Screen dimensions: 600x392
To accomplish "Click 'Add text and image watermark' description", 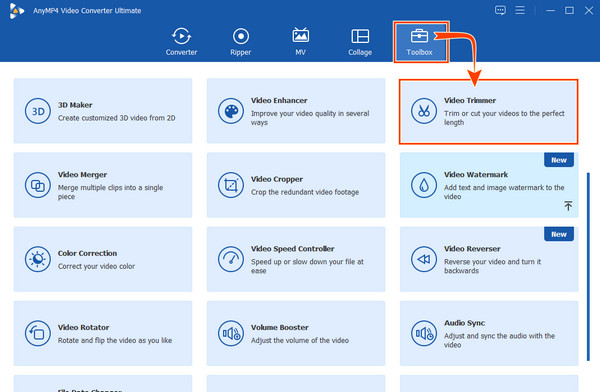I will pyautogui.click(x=504, y=192).
